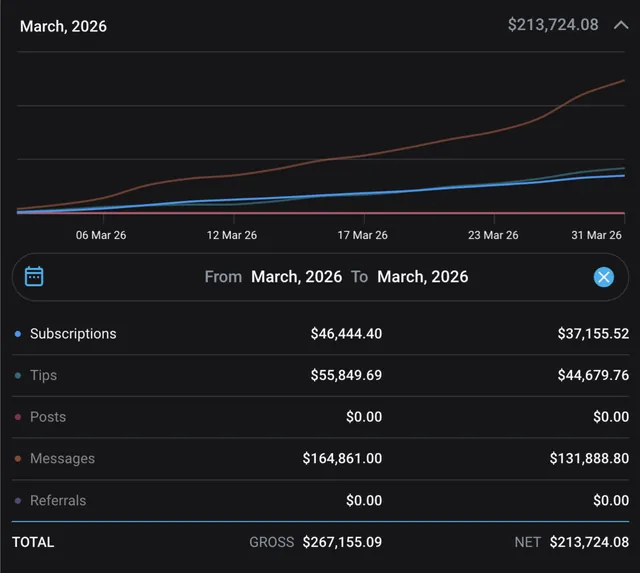The height and width of the screenshot is (573, 640).
Task: Click the teal Tips color dot
Action: coord(18,375)
